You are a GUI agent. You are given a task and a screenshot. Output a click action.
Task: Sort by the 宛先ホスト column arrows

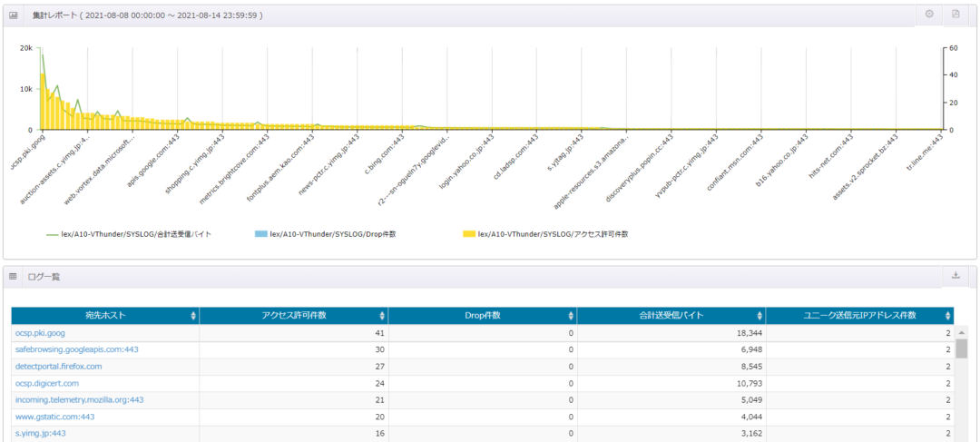[193, 316]
